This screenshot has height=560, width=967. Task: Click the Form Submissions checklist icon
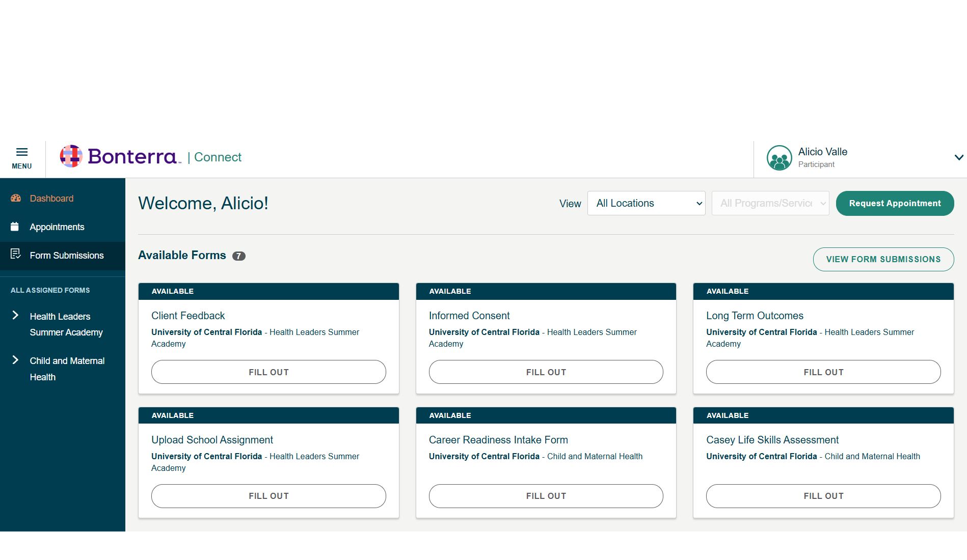pyautogui.click(x=15, y=254)
